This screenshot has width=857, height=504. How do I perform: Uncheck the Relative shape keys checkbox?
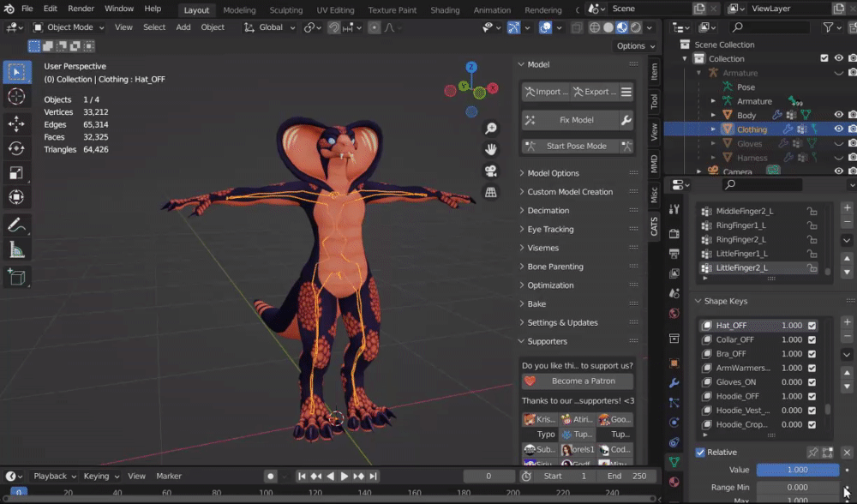tap(700, 452)
